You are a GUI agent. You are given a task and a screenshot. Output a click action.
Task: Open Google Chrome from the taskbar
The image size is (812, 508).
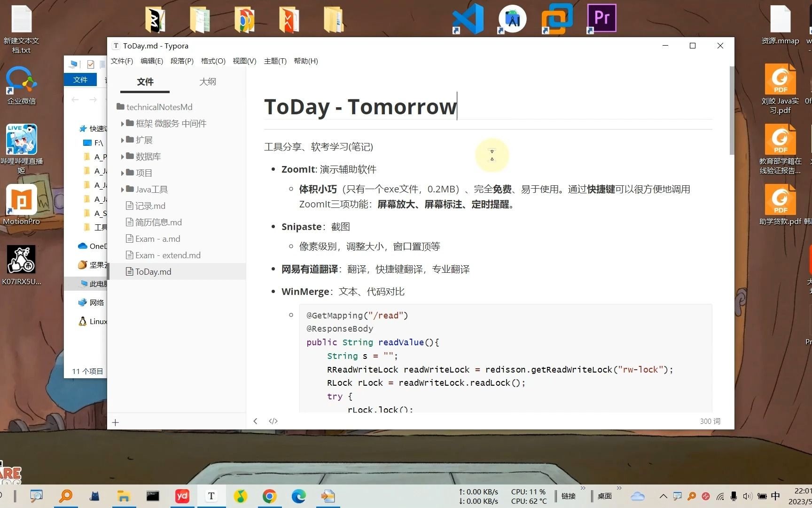(x=269, y=496)
